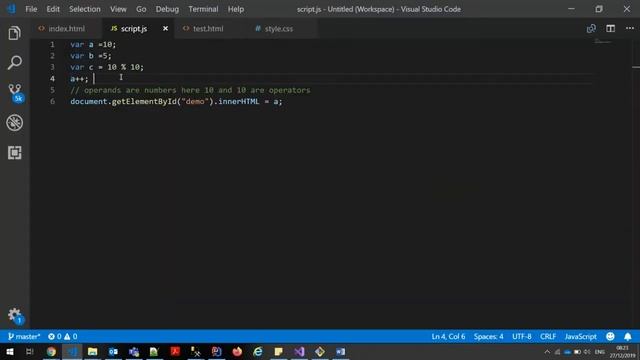Viewport: 640px width, 360px height.
Task: Open the Terminal menu
Action: pyautogui.click(x=203, y=9)
